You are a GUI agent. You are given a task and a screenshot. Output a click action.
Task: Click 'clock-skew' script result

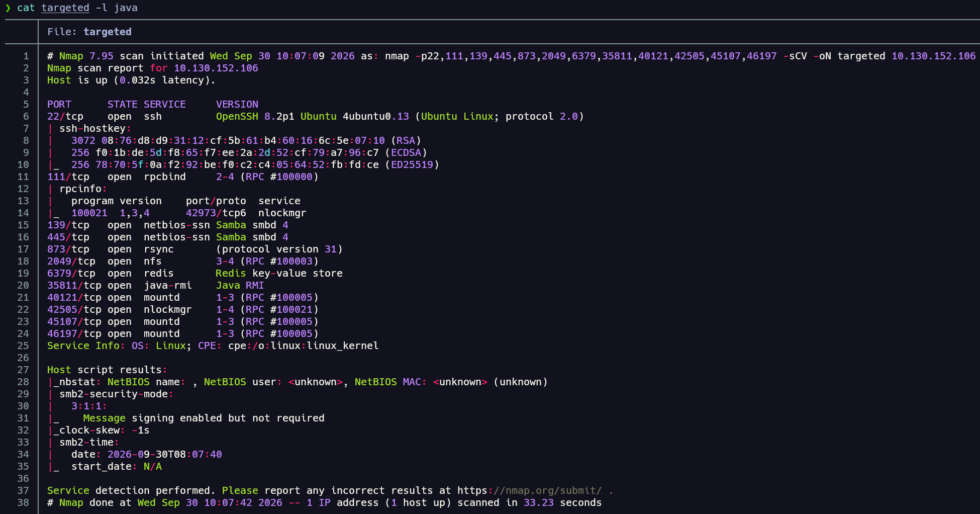[89, 430]
